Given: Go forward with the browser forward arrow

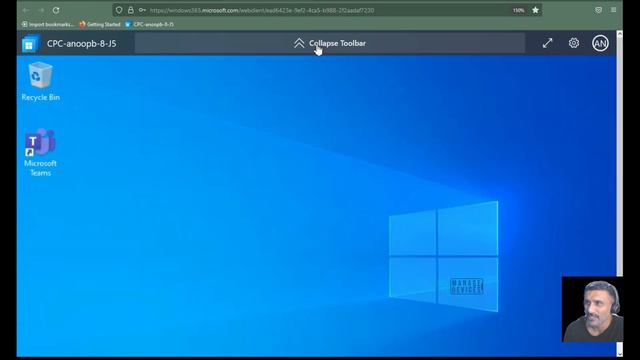Looking at the screenshot, I should [x=41, y=10].
